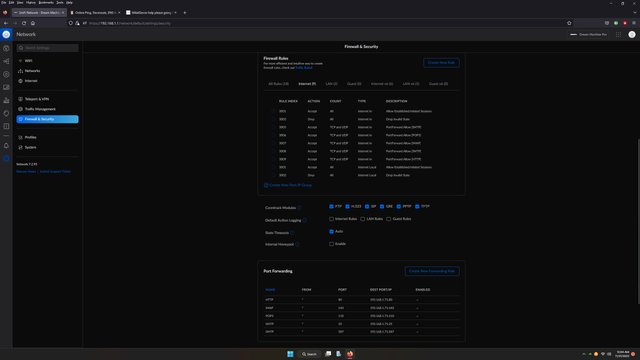The width and height of the screenshot is (640, 360).
Task: Click Create New Port/IP Group link
Action: click(288, 185)
